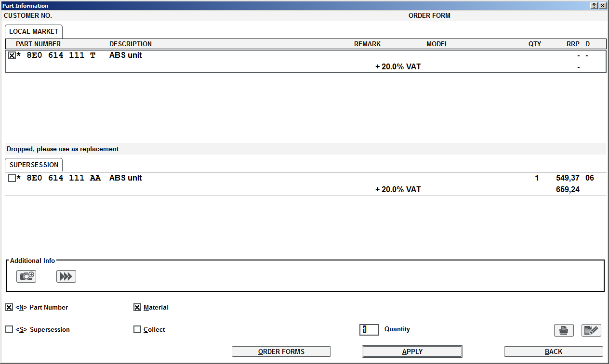Toggle the Part Number checkbox
This screenshot has height=364, width=609.
point(9,307)
